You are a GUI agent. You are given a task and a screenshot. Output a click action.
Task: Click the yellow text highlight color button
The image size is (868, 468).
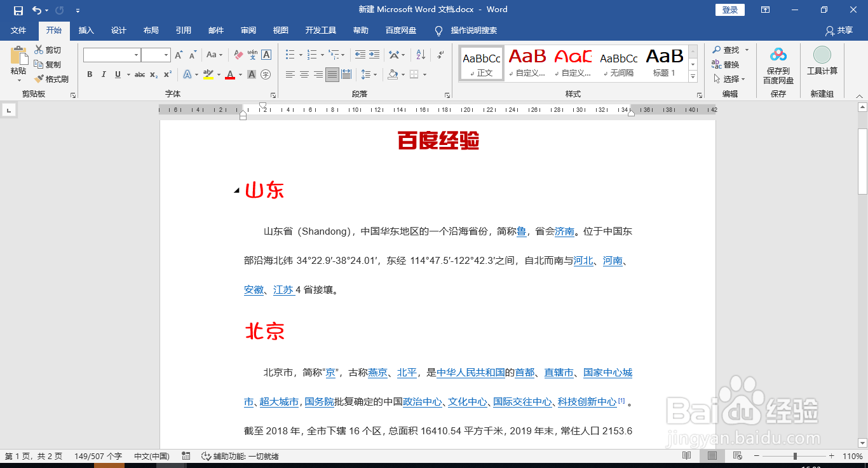point(208,75)
